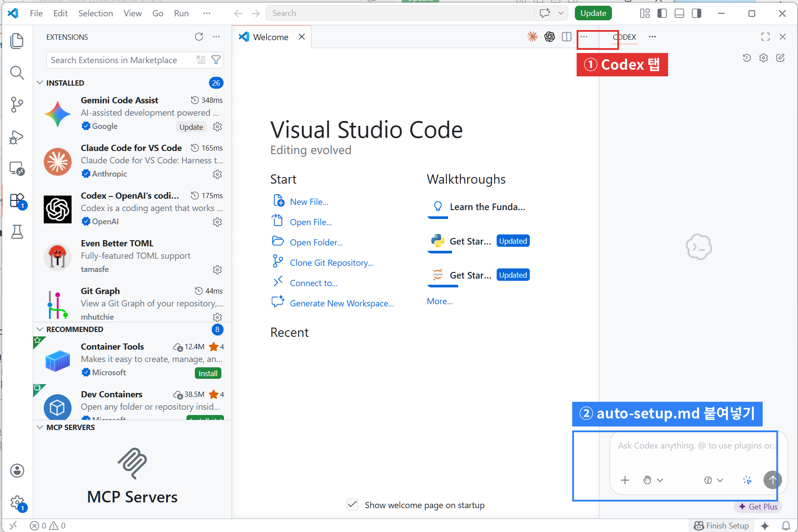Open Run and Debug view

click(17, 137)
